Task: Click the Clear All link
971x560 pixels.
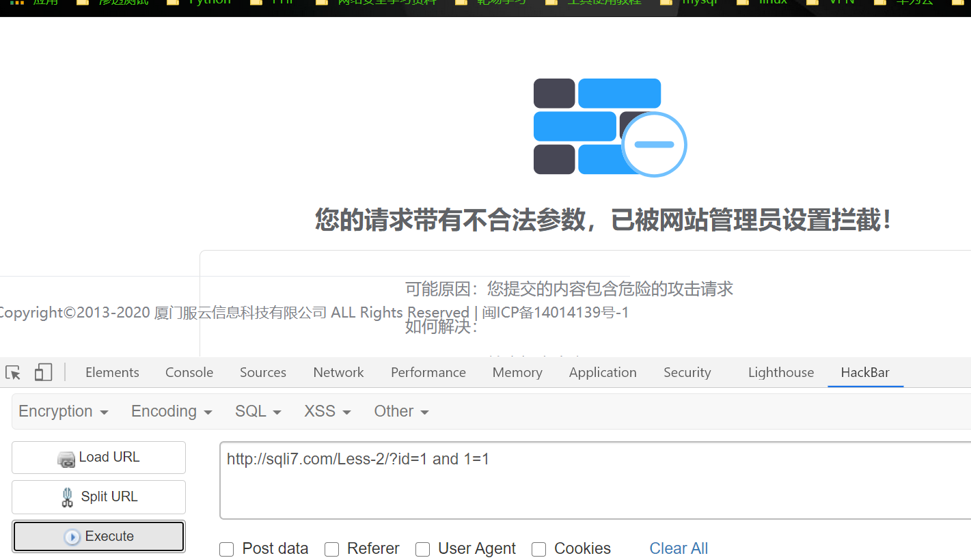Action: [679, 549]
